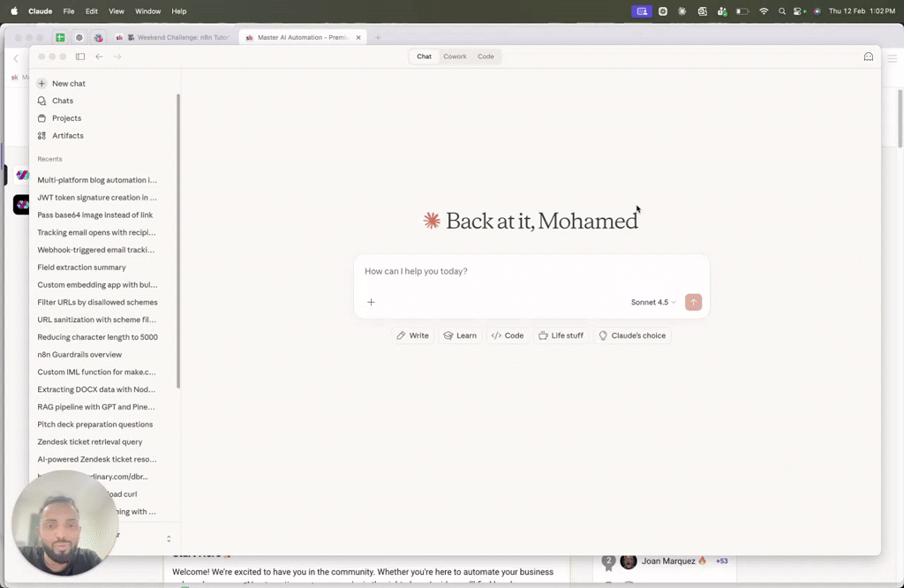The image size is (904, 588).
Task: Select the Code tab at the top
Action: [x=486, y=56]
